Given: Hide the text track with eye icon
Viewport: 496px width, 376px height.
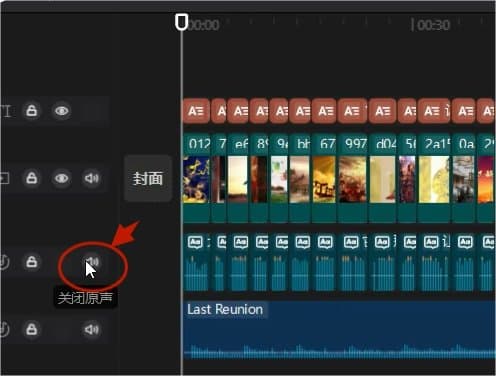Looking at the screenshot, I should pos(62,111).
